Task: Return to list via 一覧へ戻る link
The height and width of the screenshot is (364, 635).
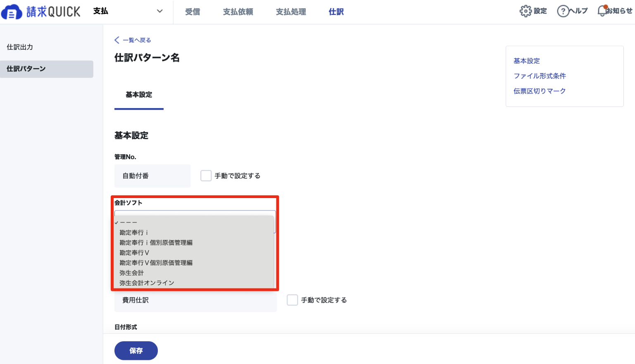Action: (137, 40)
